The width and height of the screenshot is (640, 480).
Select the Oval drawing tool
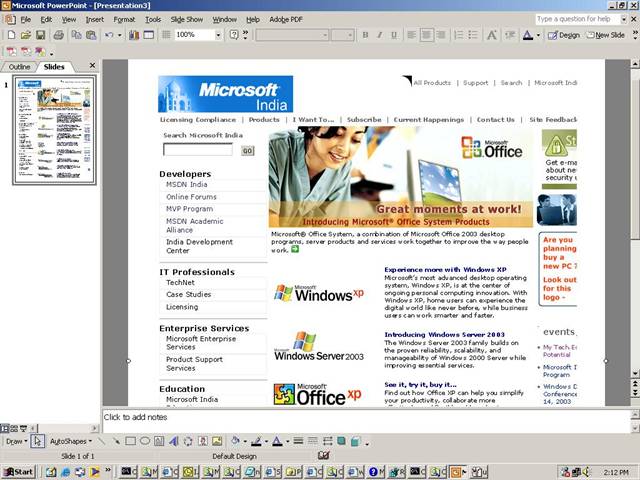click(x=144, y=441)
